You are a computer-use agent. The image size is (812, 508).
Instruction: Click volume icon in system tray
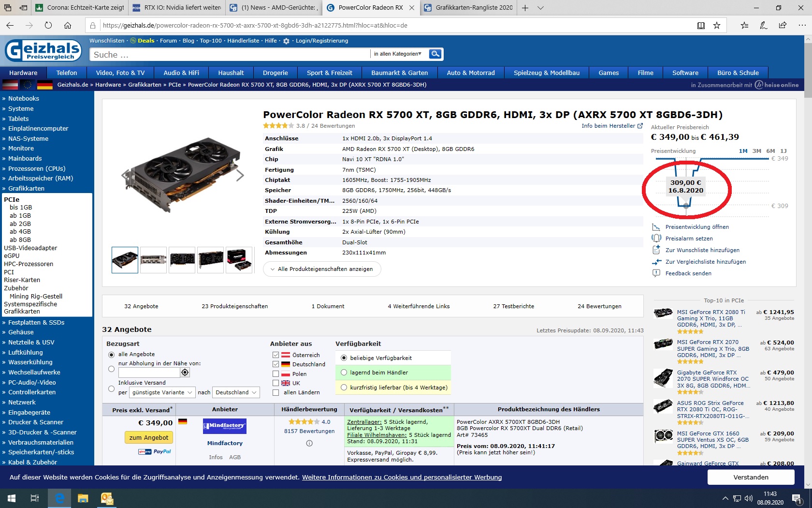tap(749, 498)
